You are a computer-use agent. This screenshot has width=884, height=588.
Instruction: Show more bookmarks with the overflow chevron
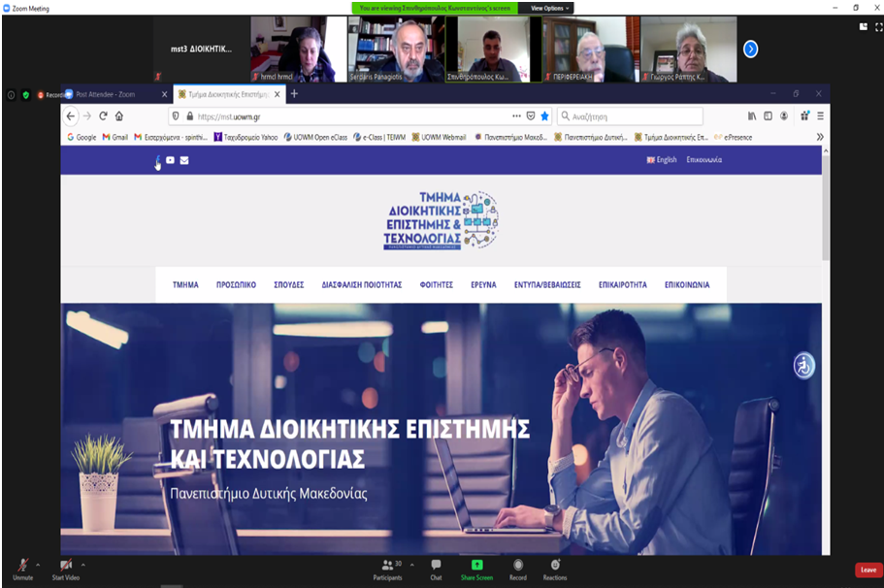(820, 137)
